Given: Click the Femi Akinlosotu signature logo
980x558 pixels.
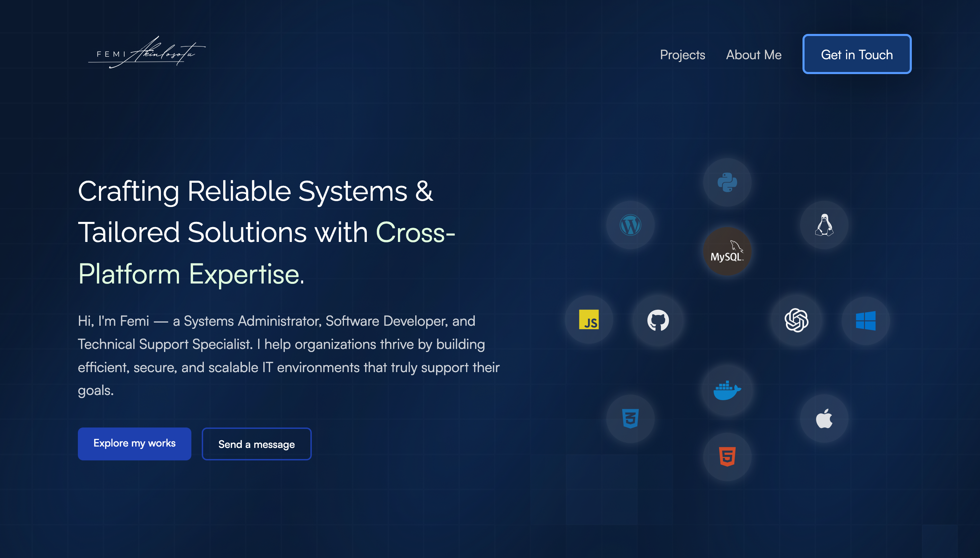Looking at the screenshot, I should (x=147, y=53).
